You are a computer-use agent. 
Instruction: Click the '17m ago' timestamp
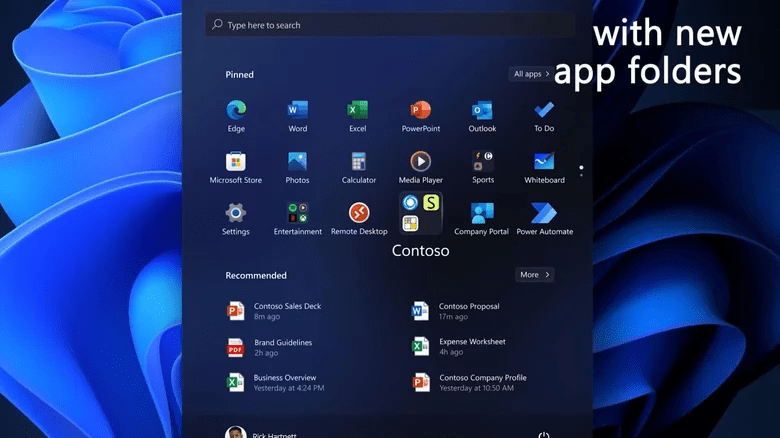pos(453,317)
